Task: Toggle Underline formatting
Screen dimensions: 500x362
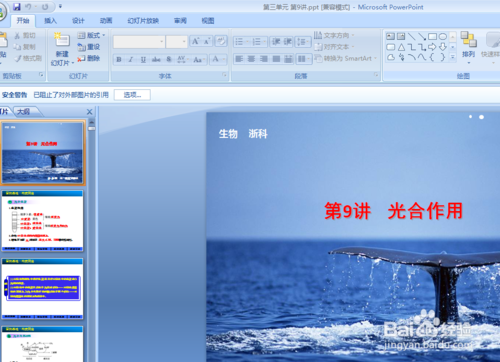Action: pos(143,59)
